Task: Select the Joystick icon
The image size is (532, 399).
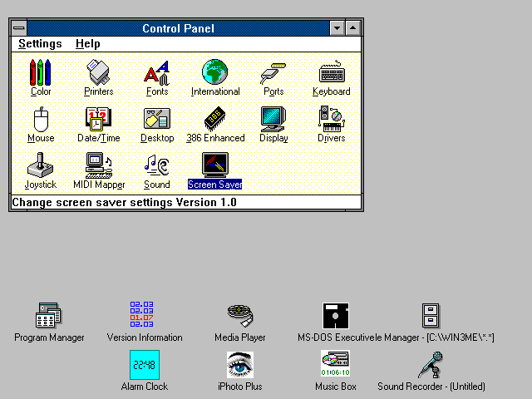Action: pos(41,165)
